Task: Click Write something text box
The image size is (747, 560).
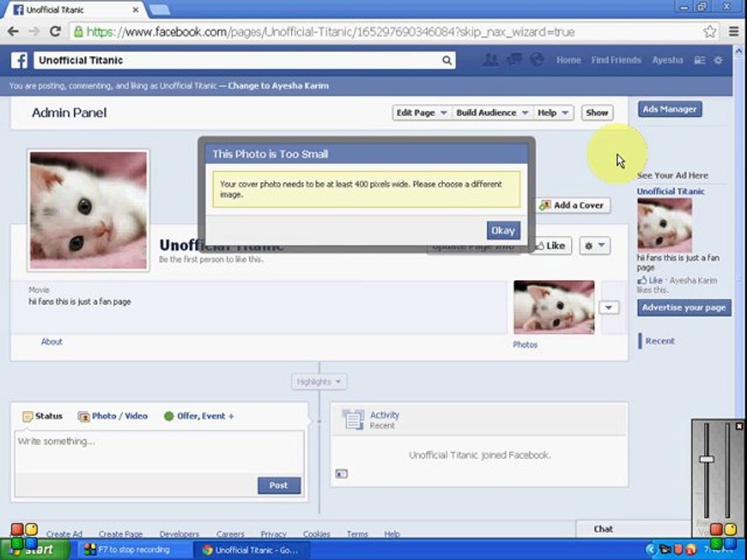Action: click(159, 452)
